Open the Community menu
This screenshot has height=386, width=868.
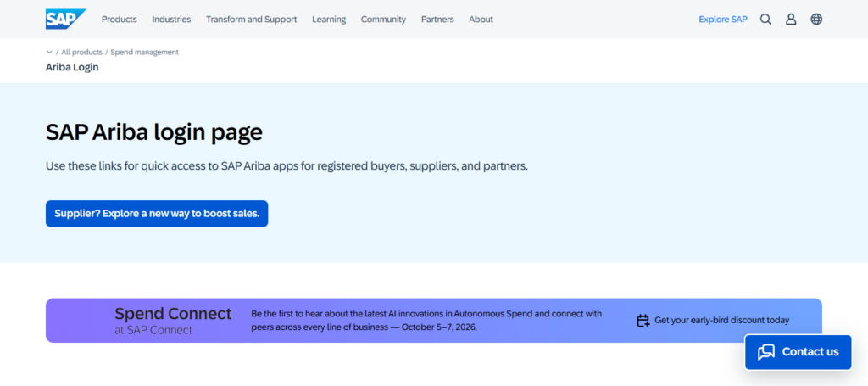[x=383, y=20]
